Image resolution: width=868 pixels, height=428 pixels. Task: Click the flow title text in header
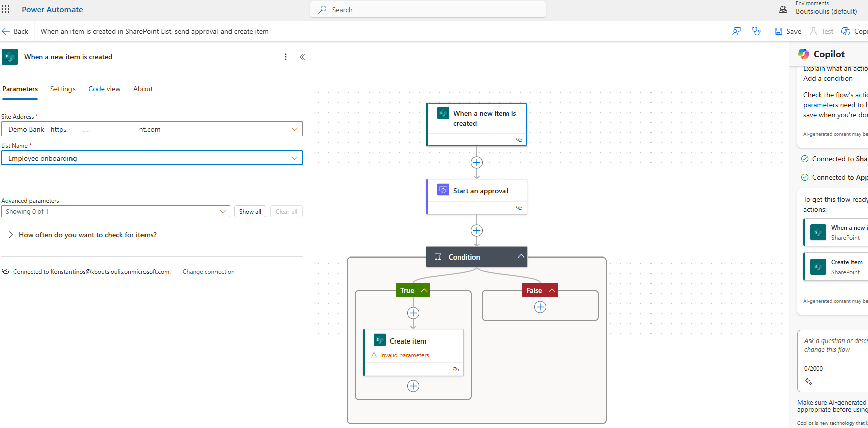tap(155, 31)
